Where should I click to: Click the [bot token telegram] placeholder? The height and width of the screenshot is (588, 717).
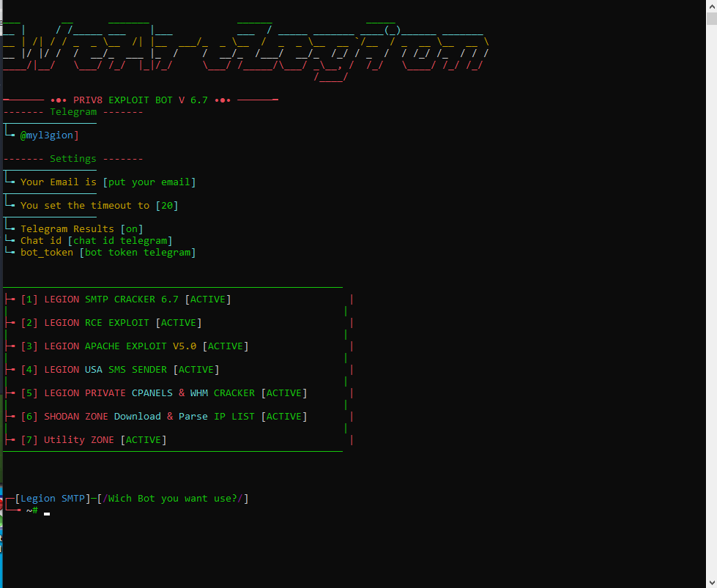click(138, 253)
